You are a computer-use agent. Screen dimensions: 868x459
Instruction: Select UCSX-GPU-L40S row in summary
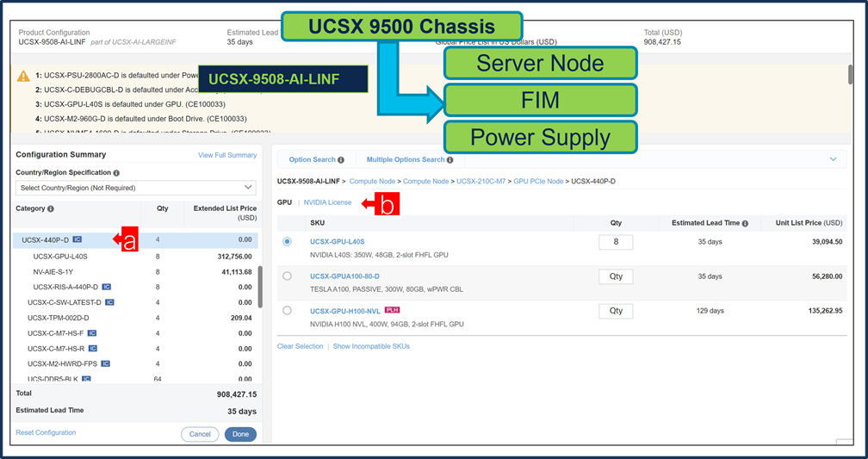click(x=135, y=257)
